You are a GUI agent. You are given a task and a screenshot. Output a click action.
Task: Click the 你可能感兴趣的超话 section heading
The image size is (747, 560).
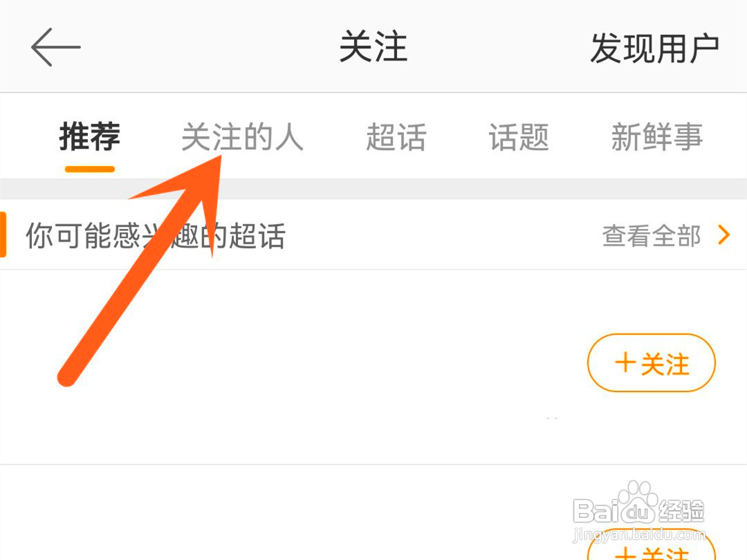tap(156, 235)
